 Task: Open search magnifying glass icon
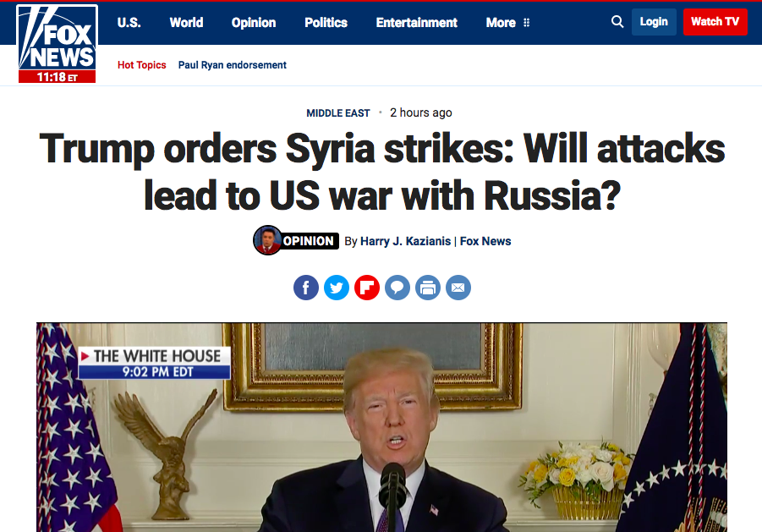coord(617,22)
